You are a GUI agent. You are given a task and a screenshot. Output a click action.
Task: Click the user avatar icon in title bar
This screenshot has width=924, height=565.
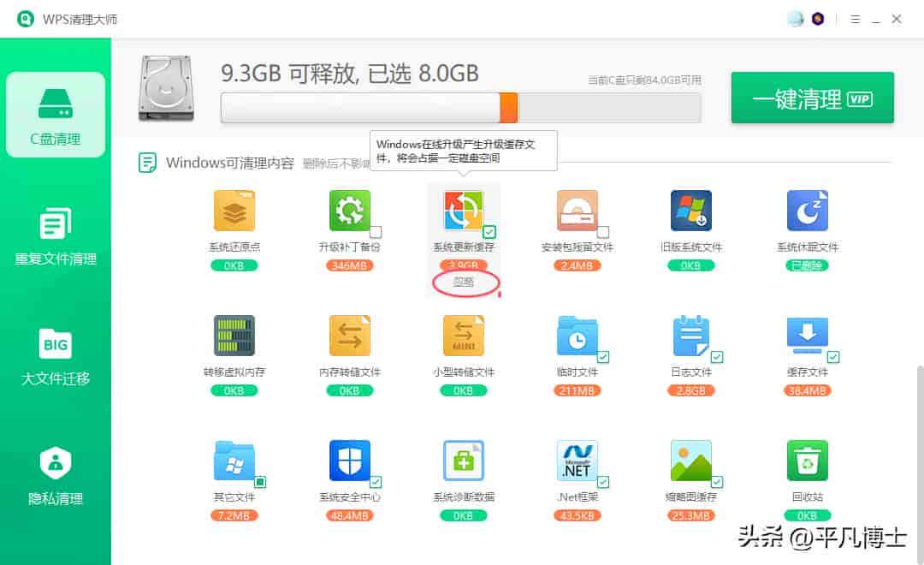pyautogui.click(x=795, y=19)
